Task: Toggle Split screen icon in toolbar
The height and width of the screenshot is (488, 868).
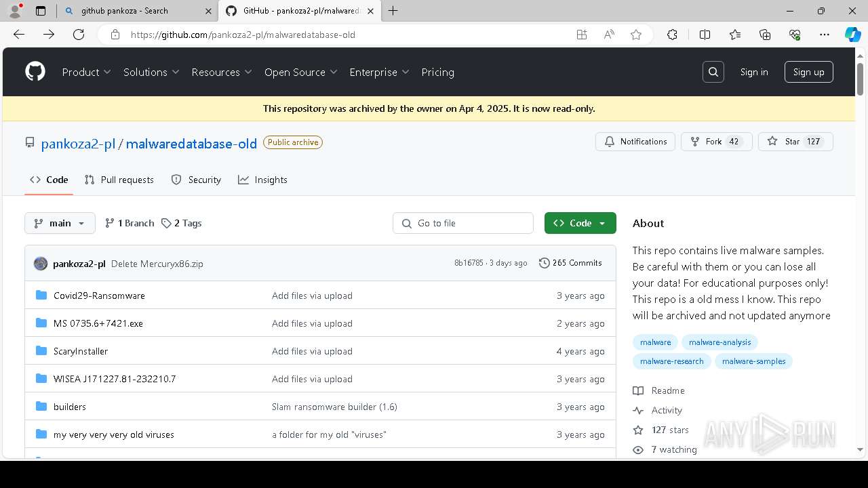Action: coord(705,35)
